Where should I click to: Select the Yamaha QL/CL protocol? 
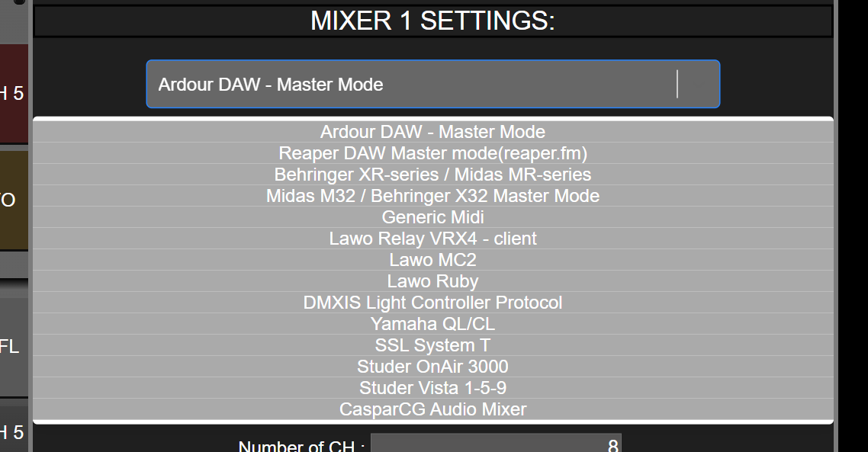pos(432,323)
